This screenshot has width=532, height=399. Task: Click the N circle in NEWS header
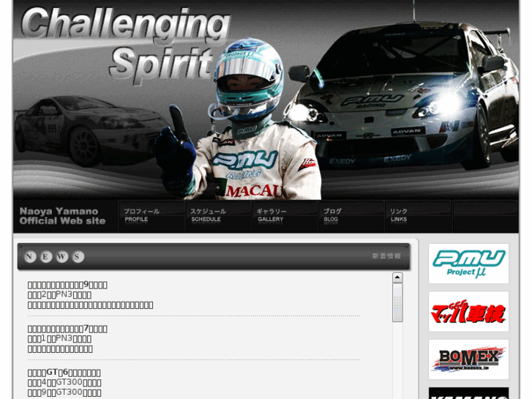[x=30, y=257]
